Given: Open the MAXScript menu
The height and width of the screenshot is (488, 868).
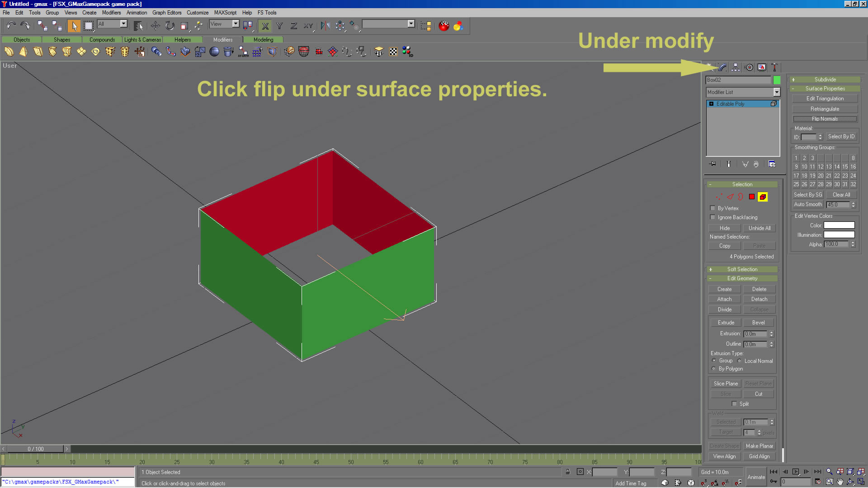Looking at the screenshot, I should (225, 13).
